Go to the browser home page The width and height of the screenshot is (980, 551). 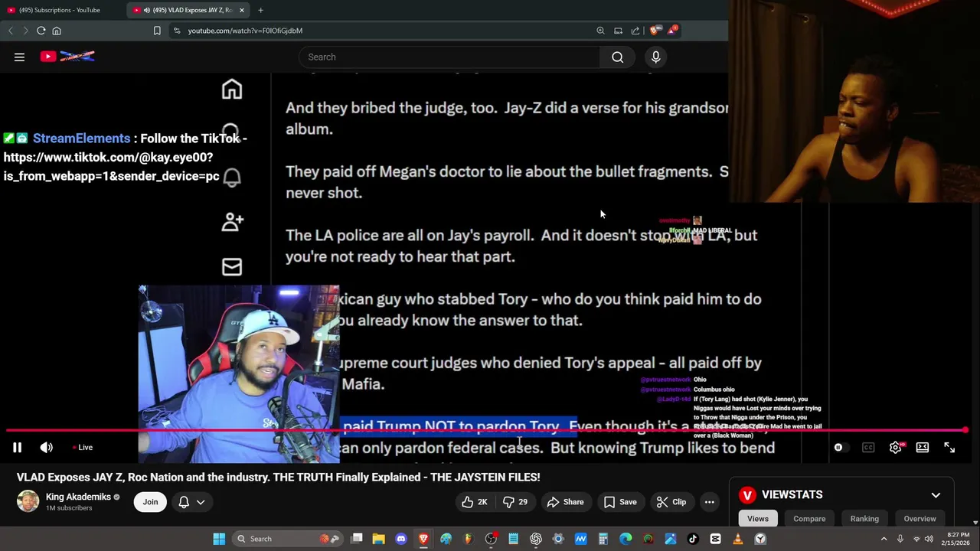click(x=57, y=31)
